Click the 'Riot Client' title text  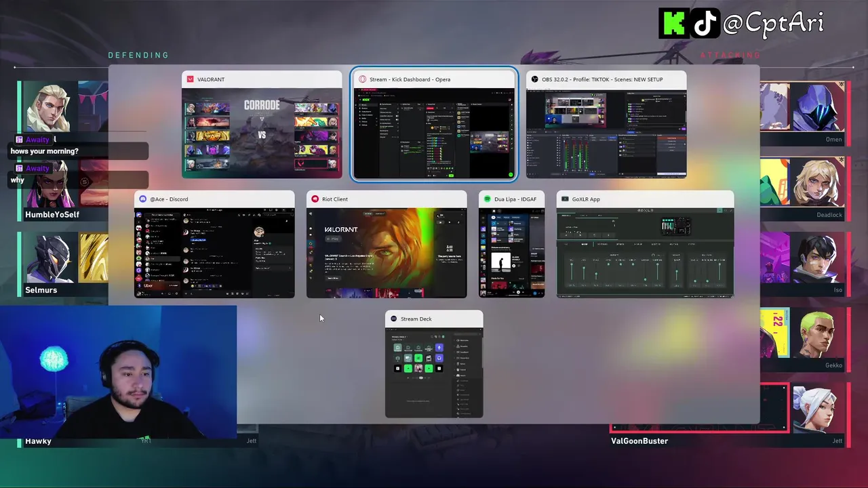(335, 199)
